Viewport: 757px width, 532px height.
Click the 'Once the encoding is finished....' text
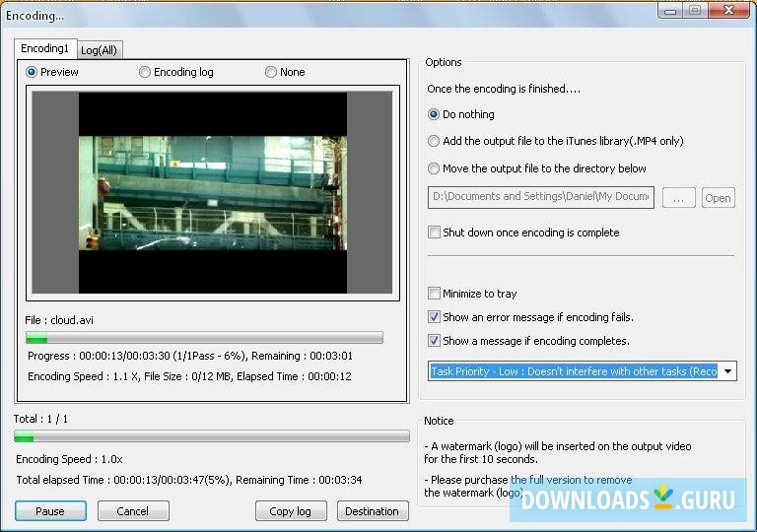coord(504,89)
